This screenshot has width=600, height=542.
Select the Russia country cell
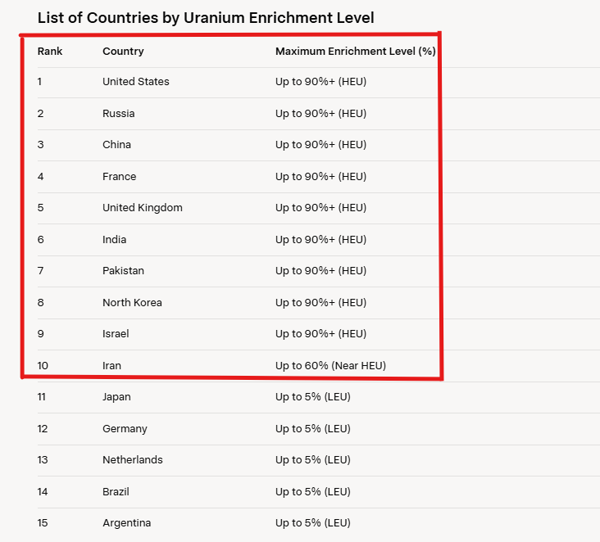[x=118, y=114]
